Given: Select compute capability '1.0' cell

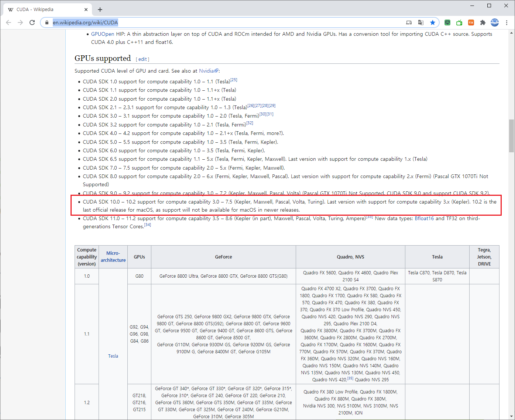Looking at the screenshot, I should [87, 276].
